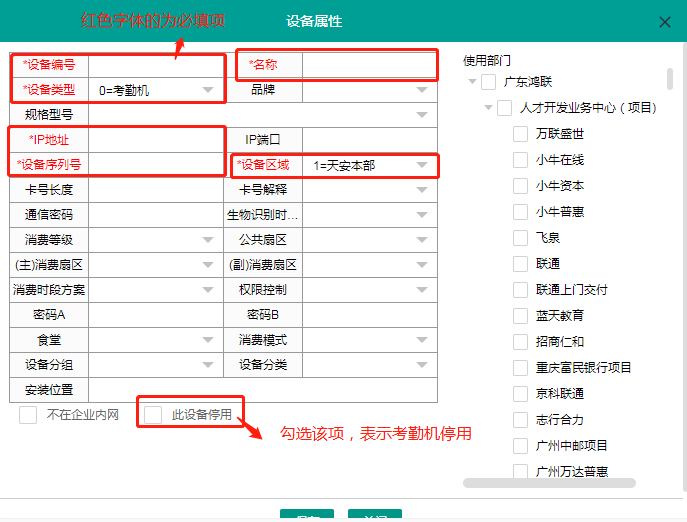Collapse the 广东鸿联 tree node
687x522 pixels.
[471, 82]
